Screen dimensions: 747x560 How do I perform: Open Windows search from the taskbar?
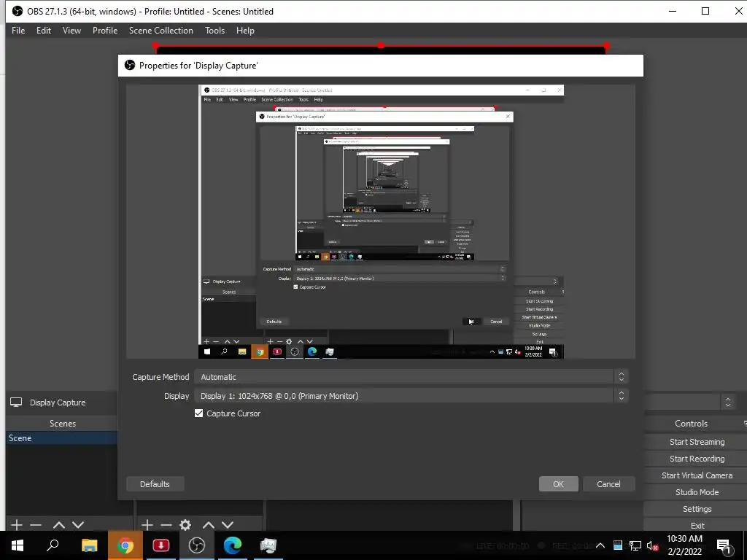[53, 545]
